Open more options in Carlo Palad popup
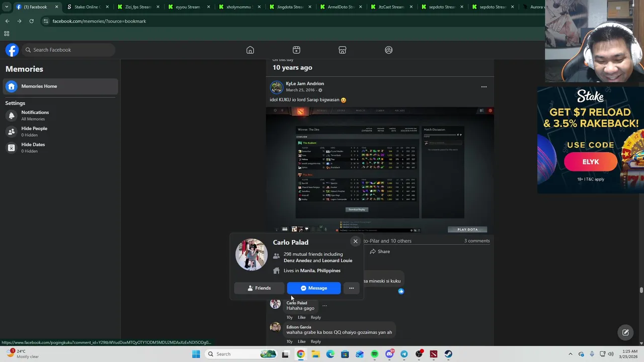 click(351, 288)
